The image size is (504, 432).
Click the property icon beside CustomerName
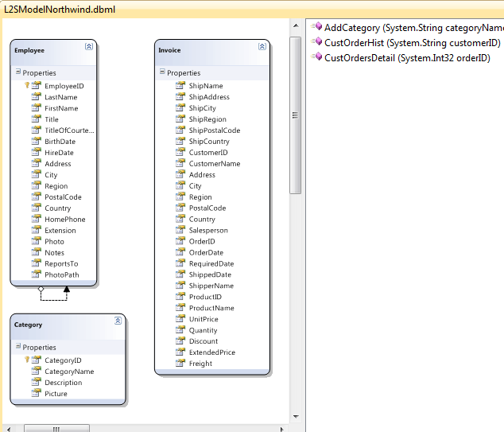point(180,163)
